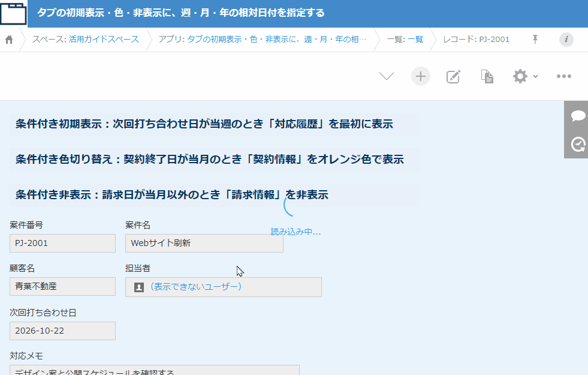588x375 pixels.
Task: Click the 条件付き非表示 heading text
Action: (x=172, y=194)
